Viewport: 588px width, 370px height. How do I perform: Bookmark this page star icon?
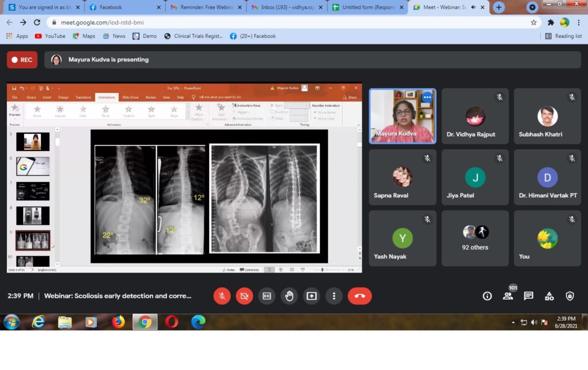(533, 22)
